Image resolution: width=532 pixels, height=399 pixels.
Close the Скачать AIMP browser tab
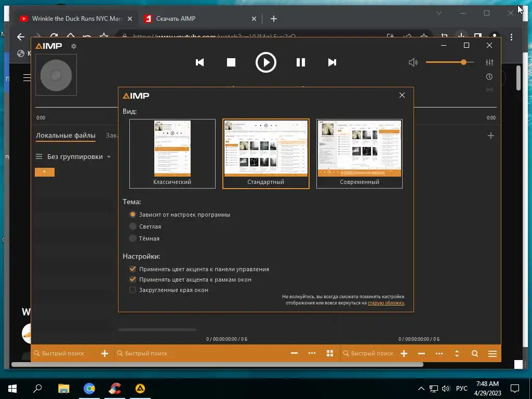[x=254, y=19]
